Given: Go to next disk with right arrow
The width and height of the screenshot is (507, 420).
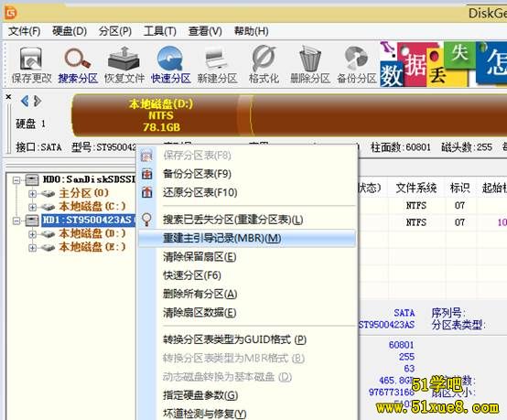Looking at the screenshot, I should click(x=38, y=102).
